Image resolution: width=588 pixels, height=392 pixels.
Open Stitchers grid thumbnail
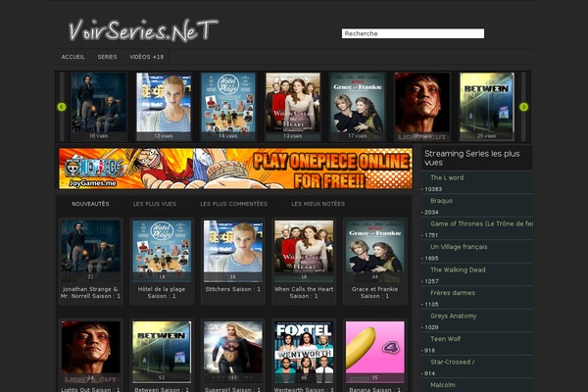233,251
